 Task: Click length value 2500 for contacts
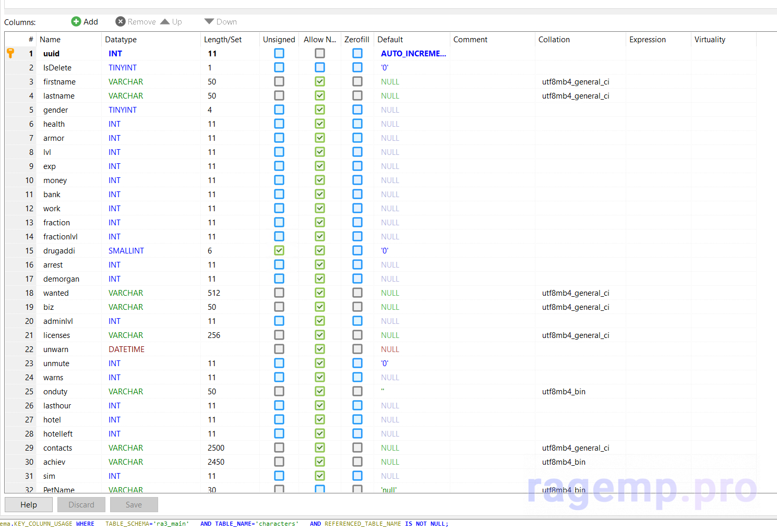coord(216,448)
